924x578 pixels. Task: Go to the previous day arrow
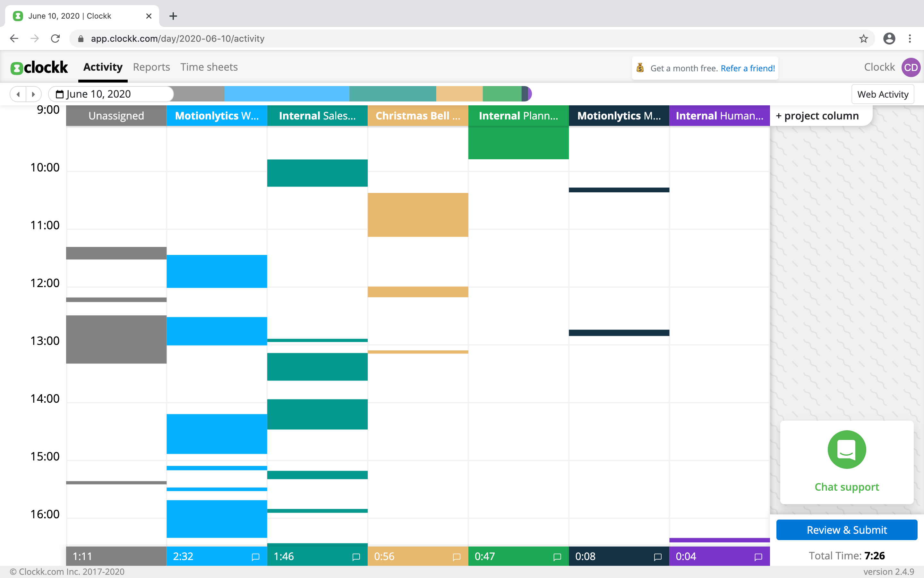tap(18, 94)
